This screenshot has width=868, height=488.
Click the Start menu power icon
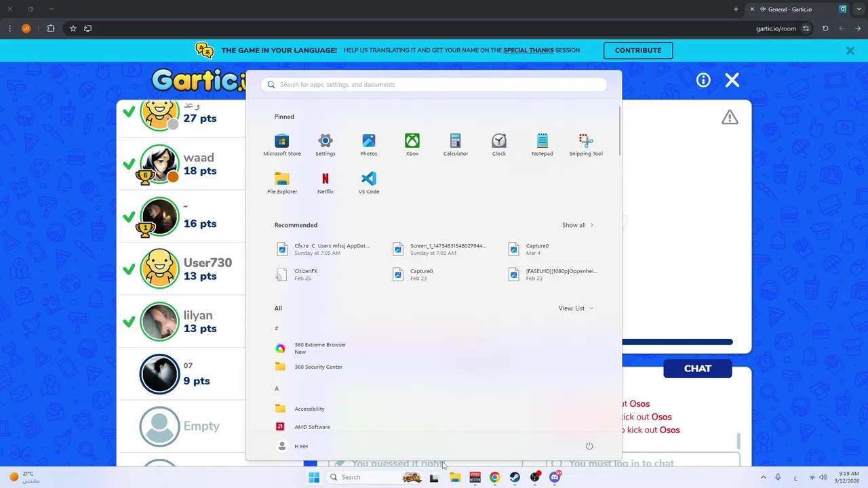589,446
